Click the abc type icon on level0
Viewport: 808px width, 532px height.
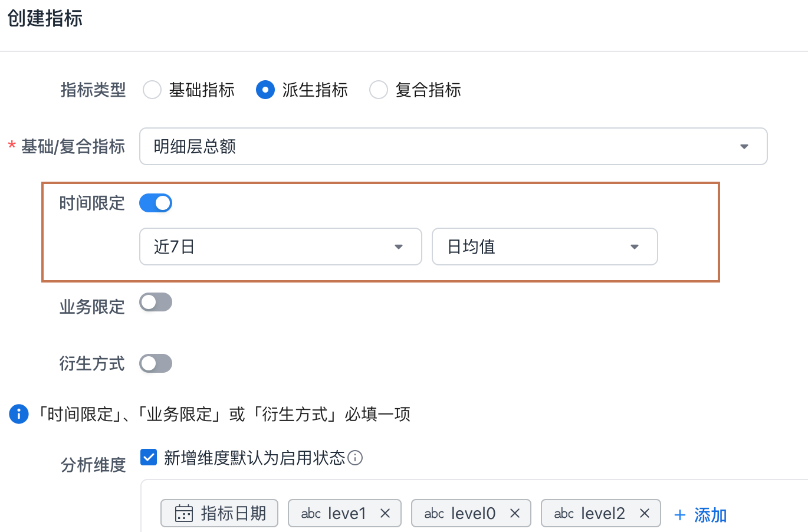434,514
